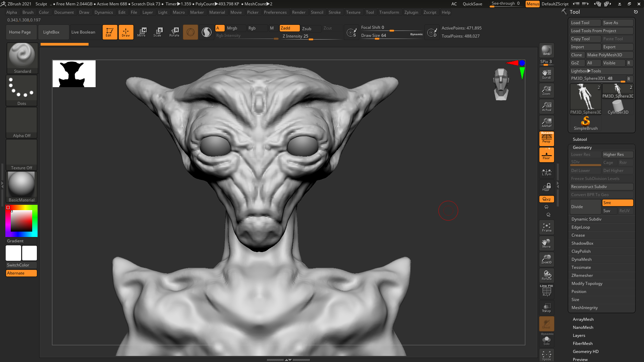Toggle the Floor grid
This screenshot has height=362, width=644.
546,155
